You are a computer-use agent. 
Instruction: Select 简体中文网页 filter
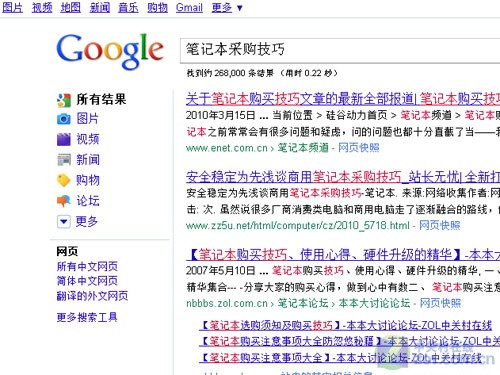tap(87, 281)
